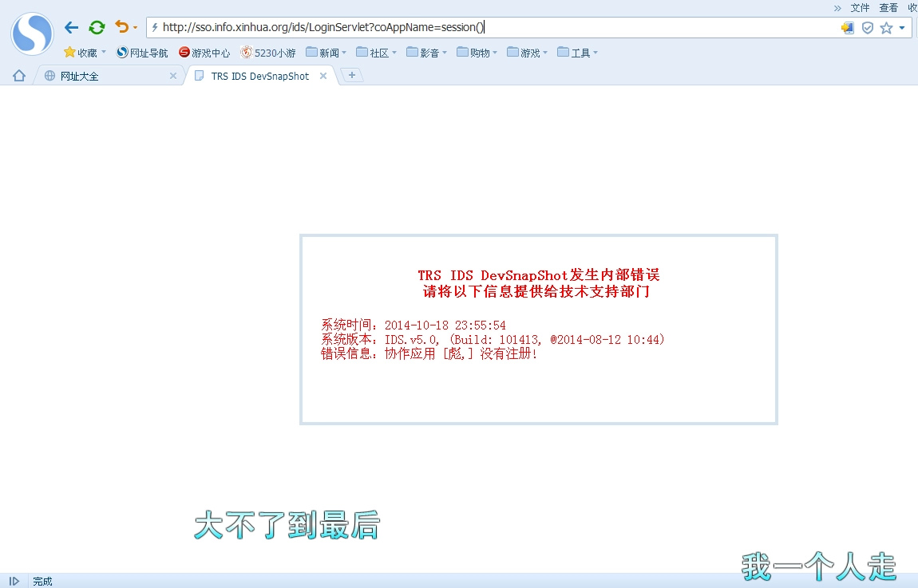
Task: Expand the menu bar with the double chevron
Action: click(838, 8)
